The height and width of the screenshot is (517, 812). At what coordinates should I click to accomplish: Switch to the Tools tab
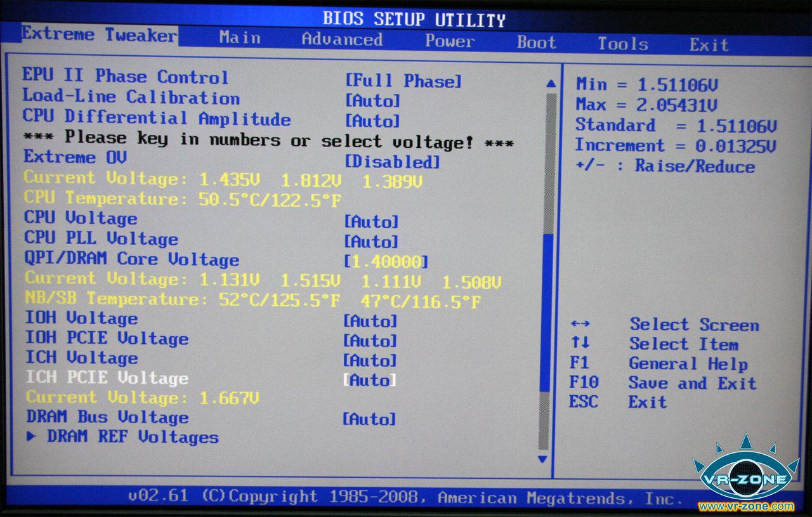coord(623,44)
